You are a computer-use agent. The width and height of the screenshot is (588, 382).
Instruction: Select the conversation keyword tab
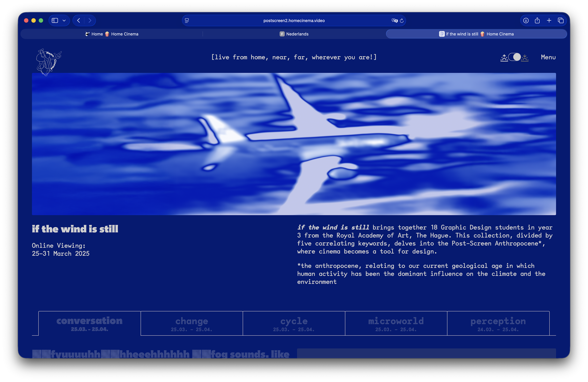(x=89, y=323)
